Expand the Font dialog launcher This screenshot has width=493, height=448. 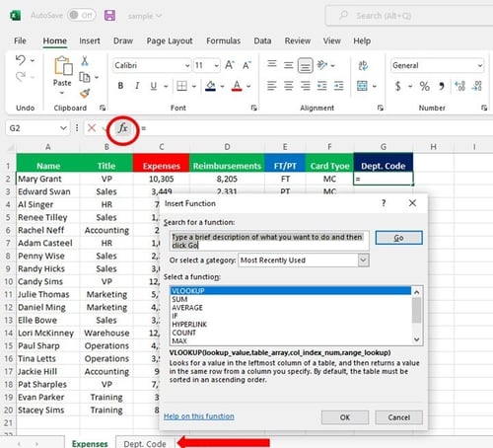(x=254, y=108)
